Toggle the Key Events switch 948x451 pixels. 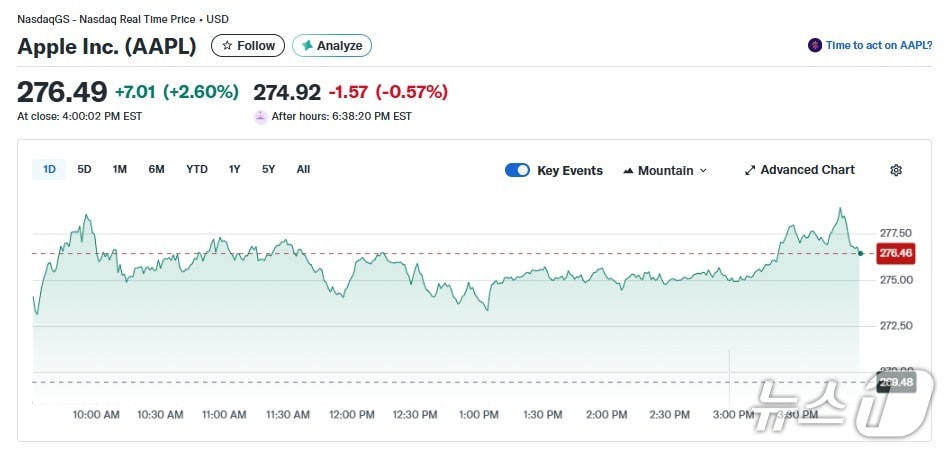point(517,170)
